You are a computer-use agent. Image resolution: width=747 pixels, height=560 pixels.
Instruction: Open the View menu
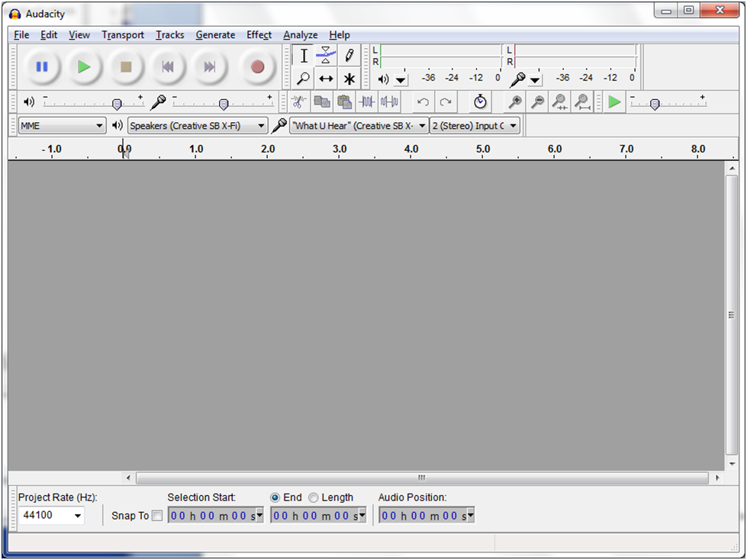tap(79, 35)
